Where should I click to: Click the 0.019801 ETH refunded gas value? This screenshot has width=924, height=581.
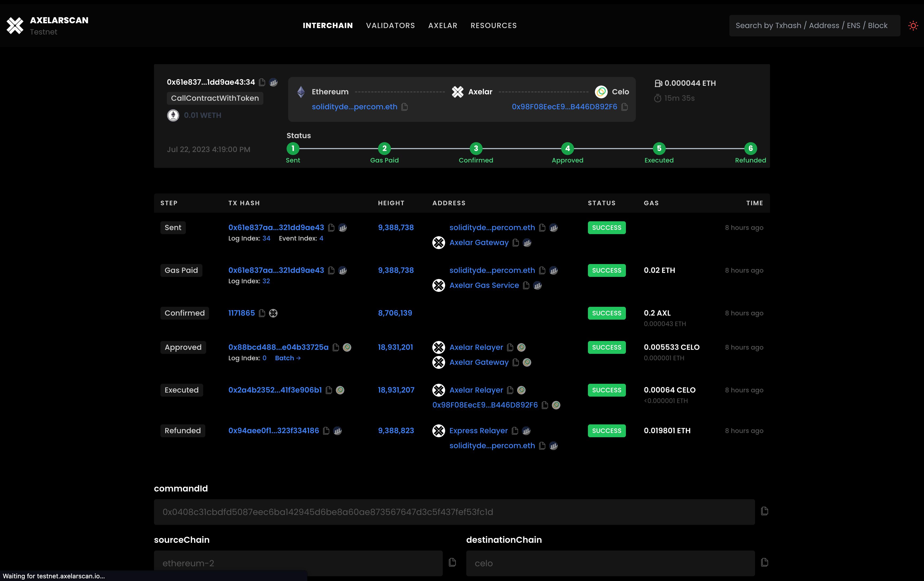point(667,431)
